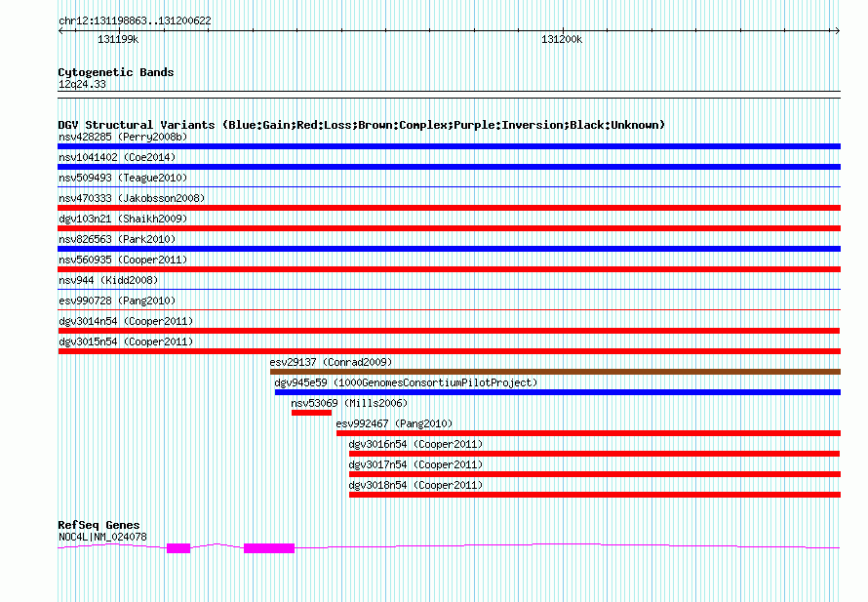Open dgv3015n54 (Cooper2011) variant label
The width and height of the screenshot is (868, 602).
coord(126,341)
